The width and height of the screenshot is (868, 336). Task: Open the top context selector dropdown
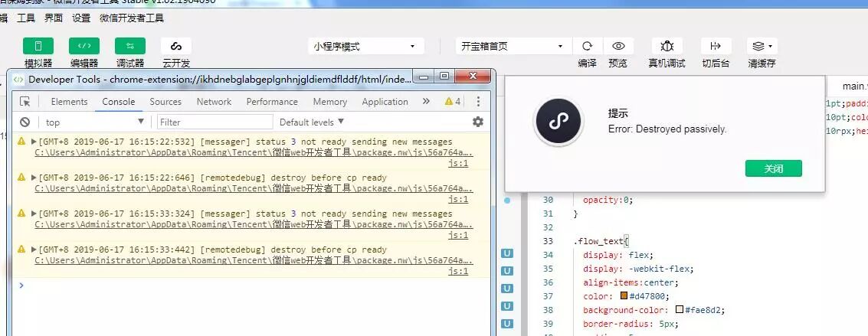click(95, 122)
